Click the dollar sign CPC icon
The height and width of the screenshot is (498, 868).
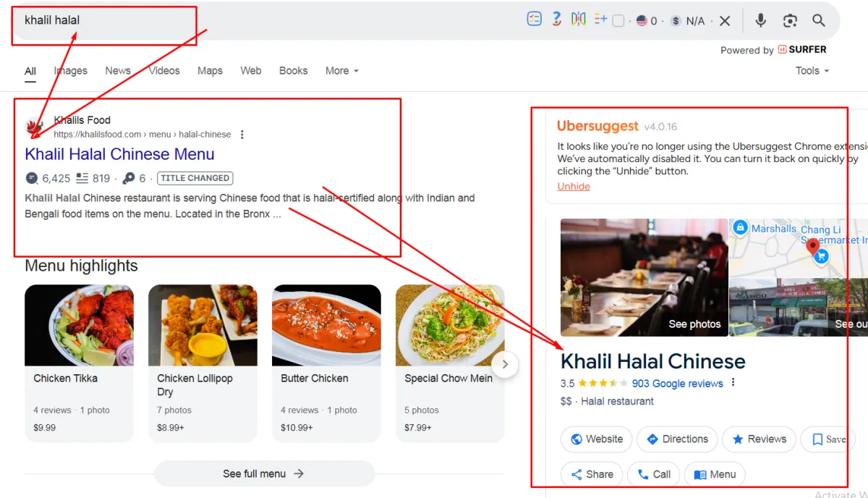point(676,21)
